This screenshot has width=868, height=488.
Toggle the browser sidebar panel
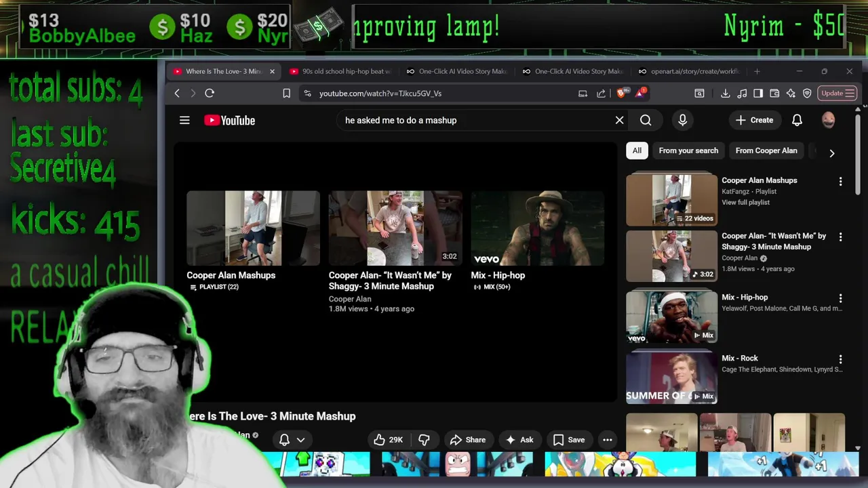758,94
